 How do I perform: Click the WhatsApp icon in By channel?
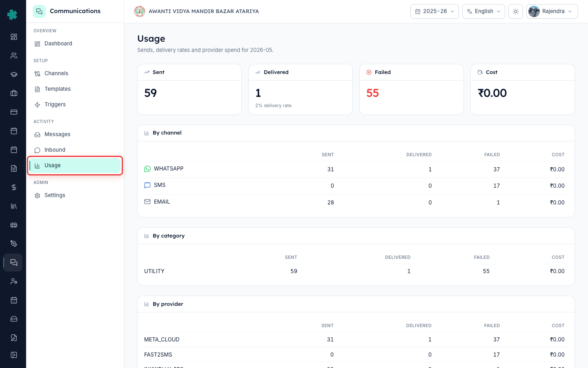tap(147, 169)
